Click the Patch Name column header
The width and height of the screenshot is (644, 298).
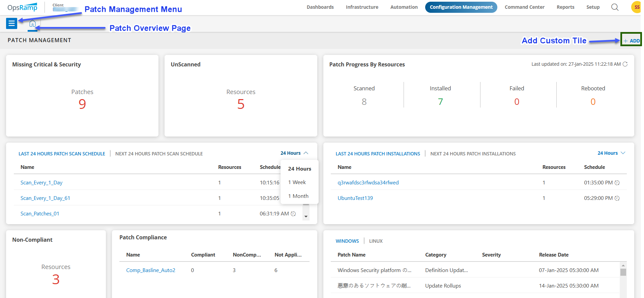(351, 255)
